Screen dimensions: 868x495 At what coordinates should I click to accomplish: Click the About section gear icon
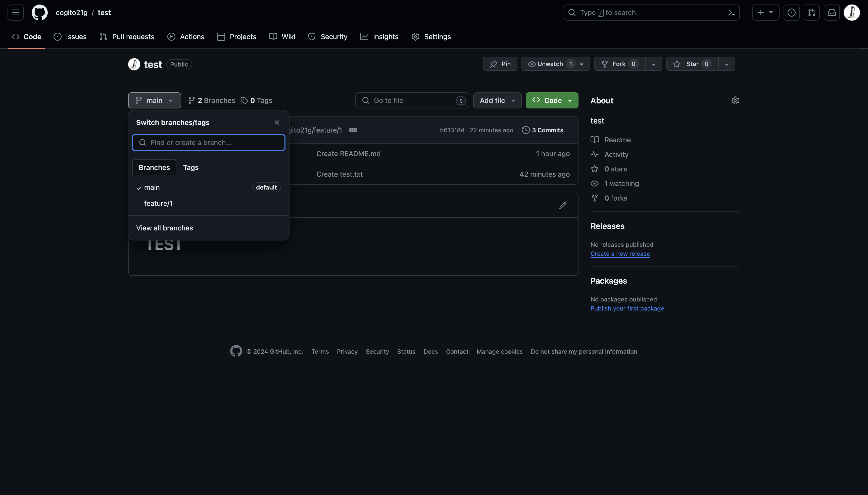735,100
